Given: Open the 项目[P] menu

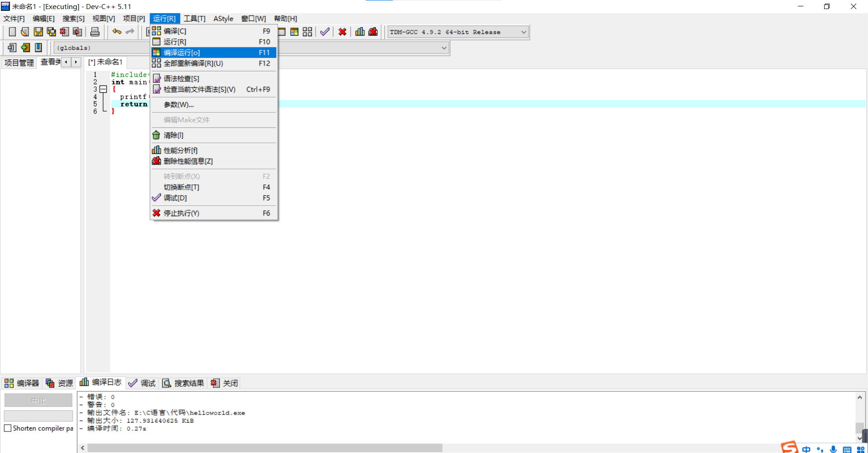Looking at the screenshot, I should [134, 19].
